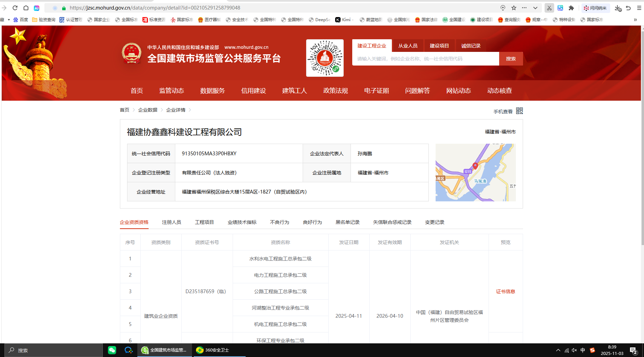Switch to the 注册人员 tab

172,222
